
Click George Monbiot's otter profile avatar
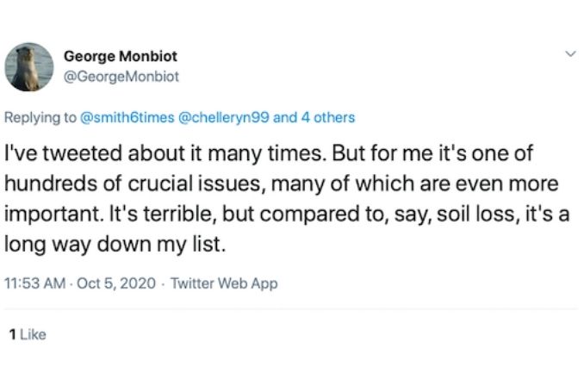click(29, 67)
